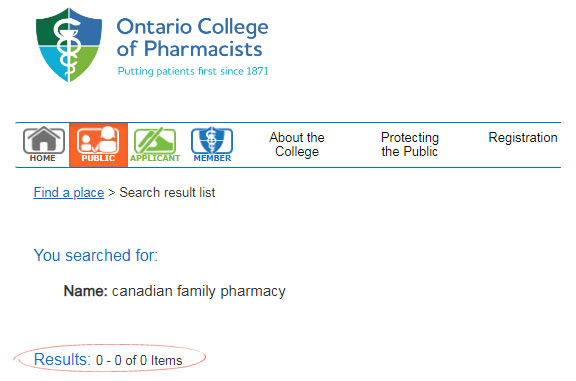Click the APPLICANT text label
Screen dimensions: 576x381
click(x=155, y=158)
